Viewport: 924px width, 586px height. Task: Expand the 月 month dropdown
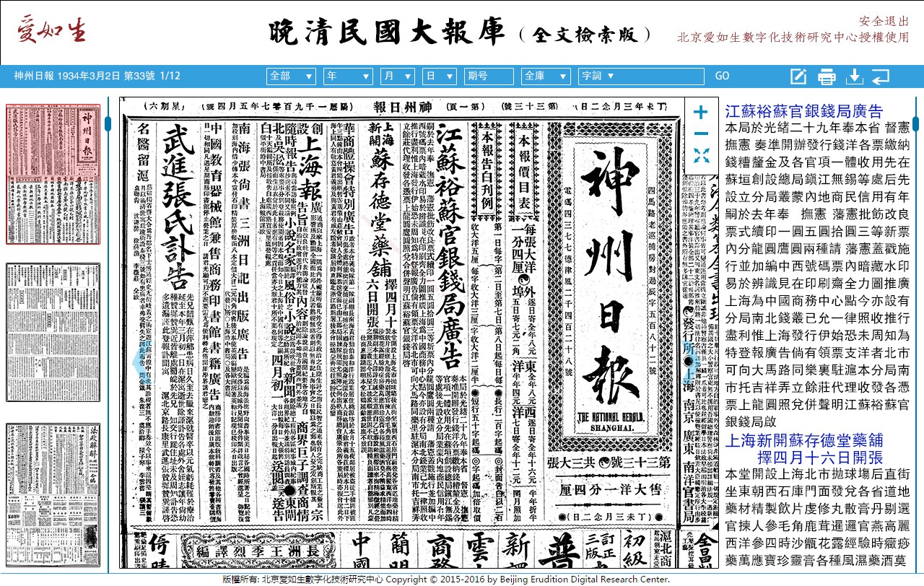coord(398,76)
